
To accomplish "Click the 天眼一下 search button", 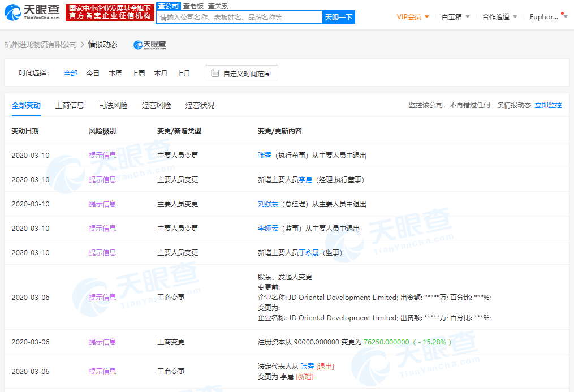I will 339,17.
